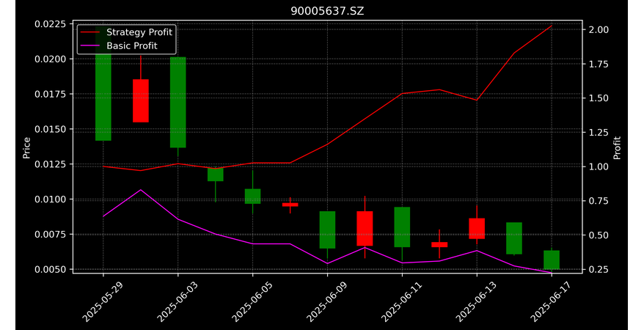Click the 2025-06-05 date label
Viewport: 644px width, 330px height.
pos(252,301)
